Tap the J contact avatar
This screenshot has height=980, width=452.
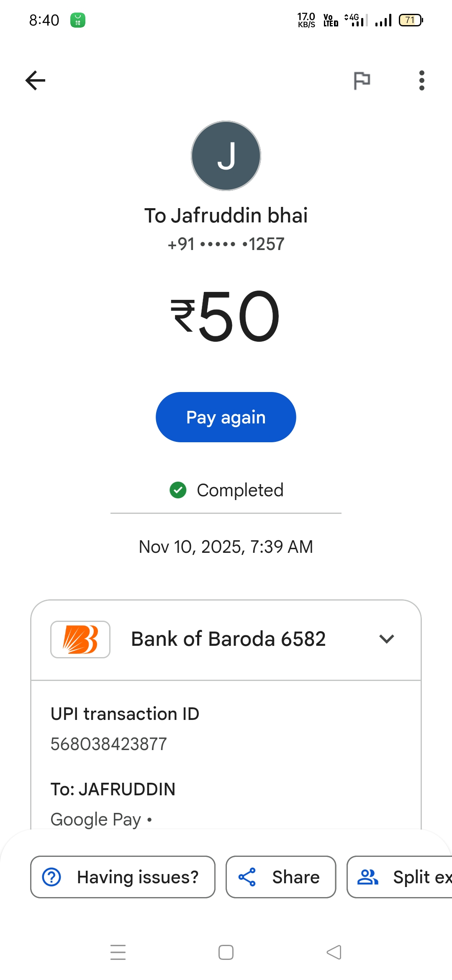226,156
